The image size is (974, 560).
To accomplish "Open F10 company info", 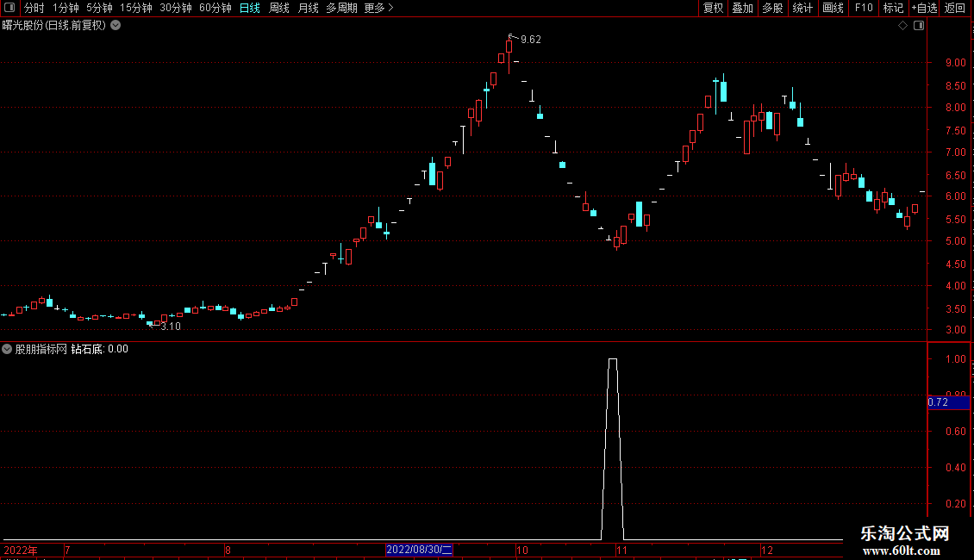I will [864, 8].
